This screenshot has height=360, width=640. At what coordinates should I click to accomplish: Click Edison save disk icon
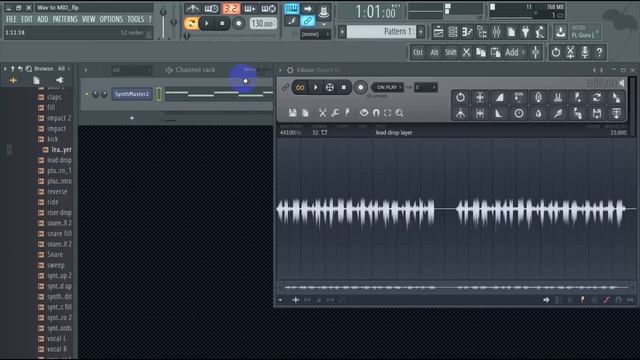293,113
